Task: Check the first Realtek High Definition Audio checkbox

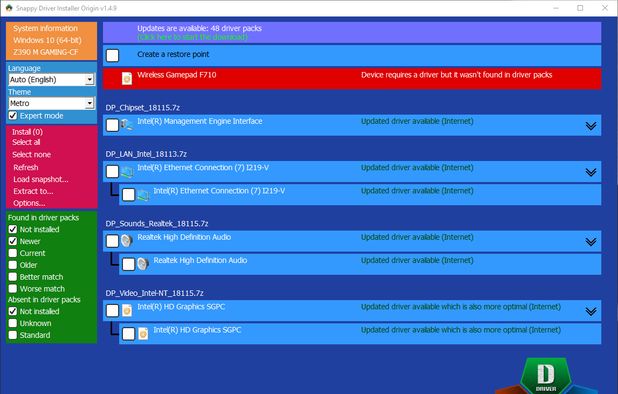Action: pyautogui.click(x=112, y=241)
